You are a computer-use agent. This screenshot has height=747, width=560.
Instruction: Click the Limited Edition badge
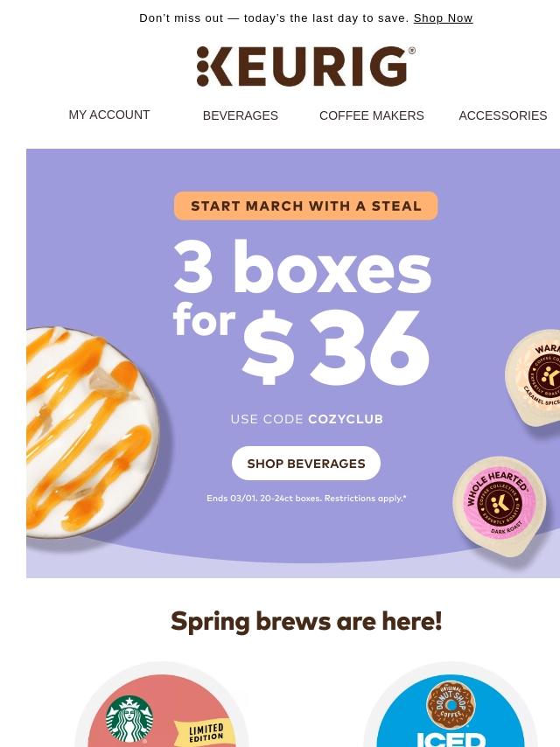coord(206,733)
